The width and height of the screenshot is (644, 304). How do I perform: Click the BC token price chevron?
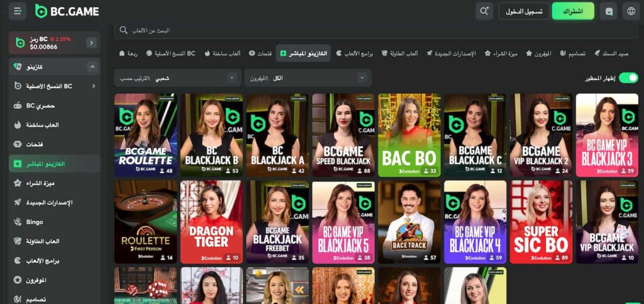click(92, 42)
